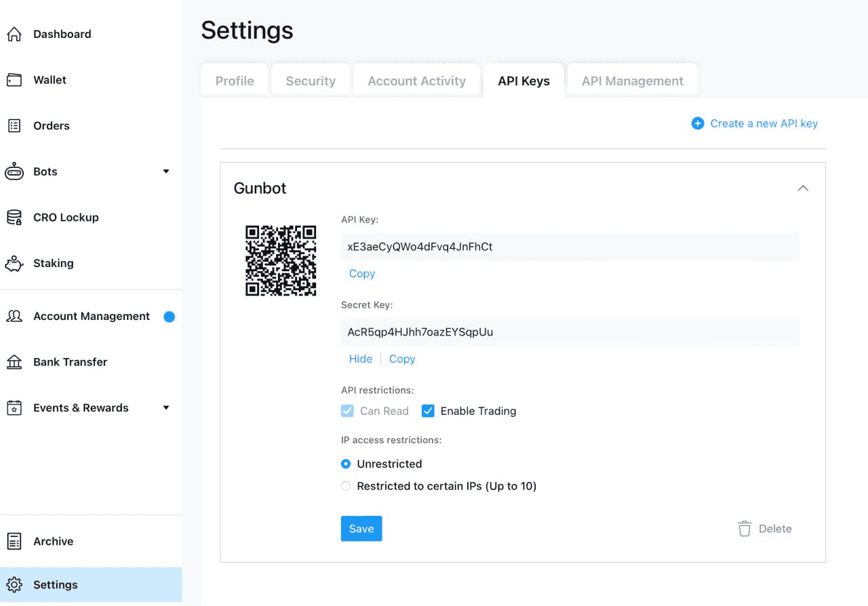Open the Account Activity tab
This screenshot has width=868, height=606.
click(x=416, y=81)
